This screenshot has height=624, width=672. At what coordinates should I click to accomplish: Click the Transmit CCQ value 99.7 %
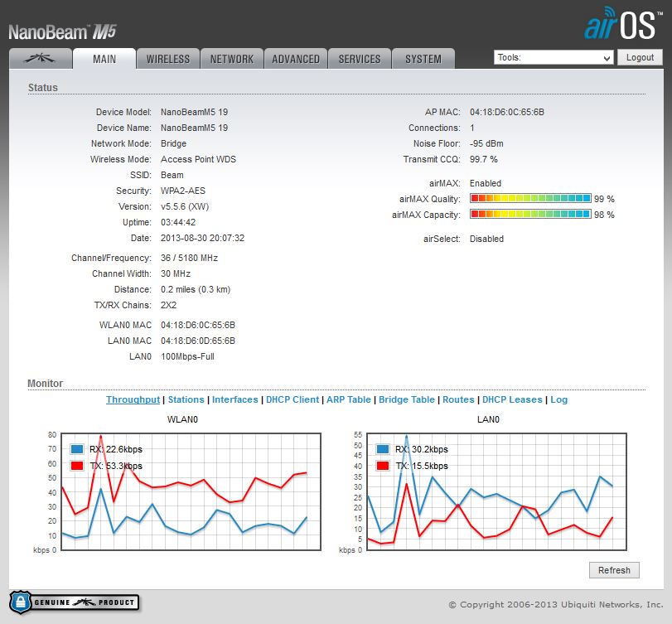[483, 159]
